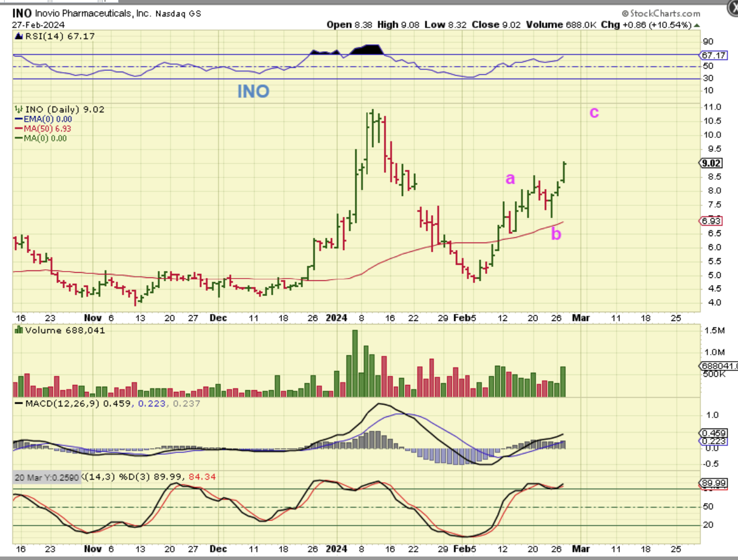Click the 27-Feb-2024 date label
Screen dimensions: 738x560
point(38,25)
